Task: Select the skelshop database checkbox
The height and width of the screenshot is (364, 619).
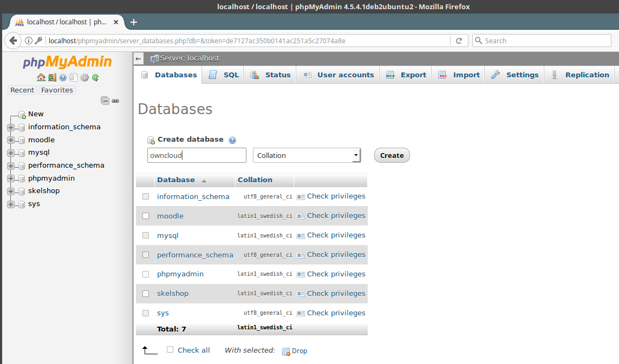Action: pyautogui.click(x=146, y=294)
